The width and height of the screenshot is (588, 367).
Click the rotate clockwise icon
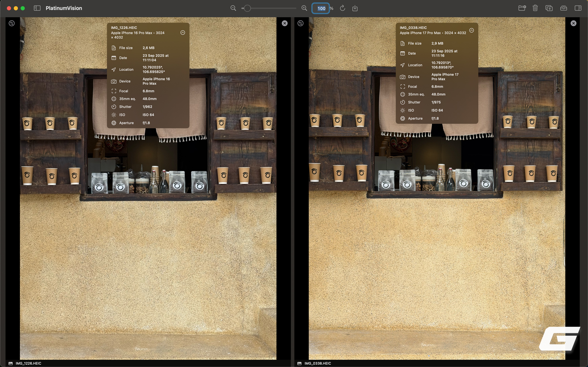click(342, 8)
